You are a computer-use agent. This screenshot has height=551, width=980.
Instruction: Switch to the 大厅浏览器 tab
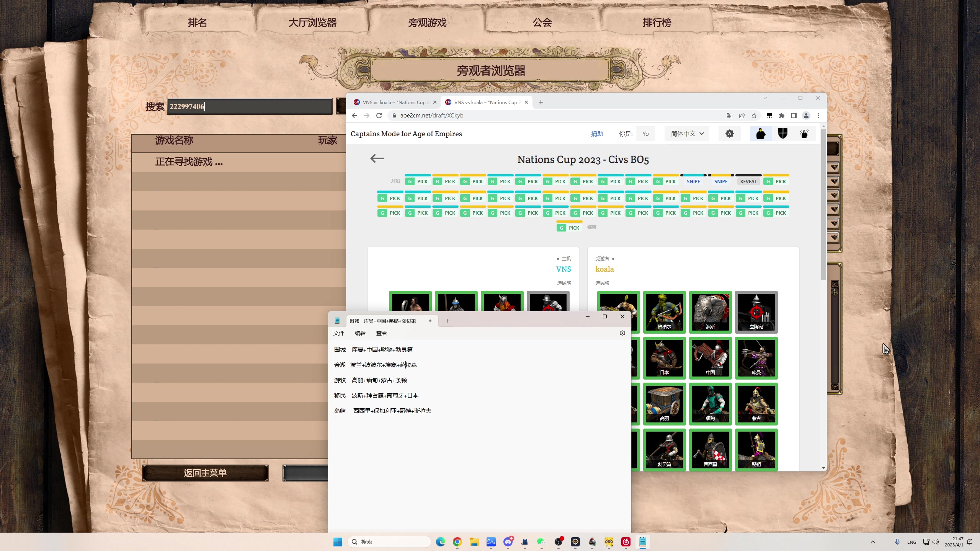click(312, 23)
